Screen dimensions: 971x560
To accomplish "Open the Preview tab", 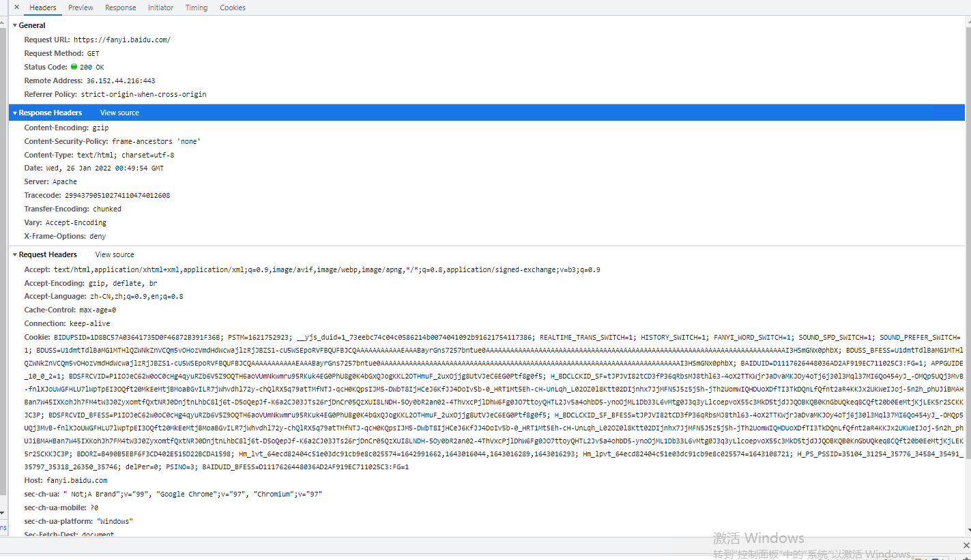I will [x=81, y=8].
